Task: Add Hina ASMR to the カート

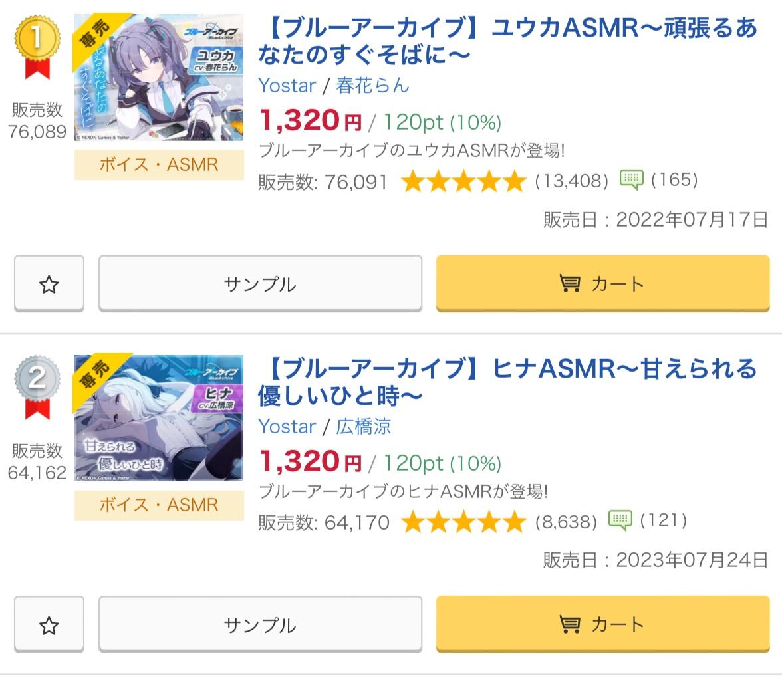Action: click(x=603, y=624)
